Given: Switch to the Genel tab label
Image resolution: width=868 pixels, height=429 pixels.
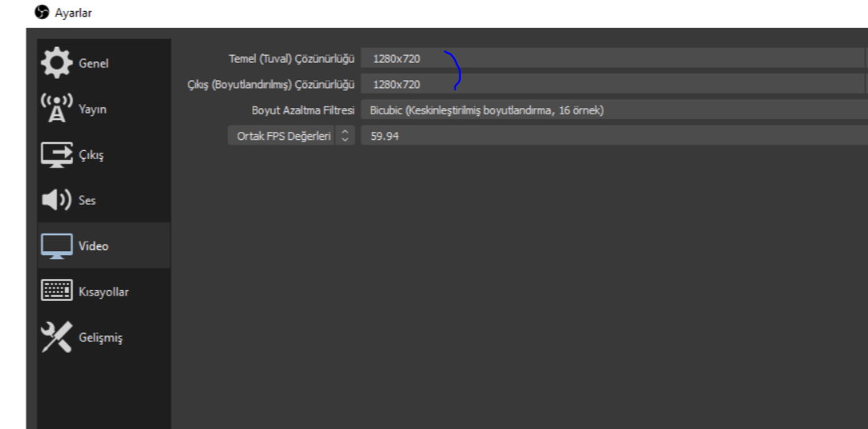Looking at the screenshot, I should tap(94, 64).
